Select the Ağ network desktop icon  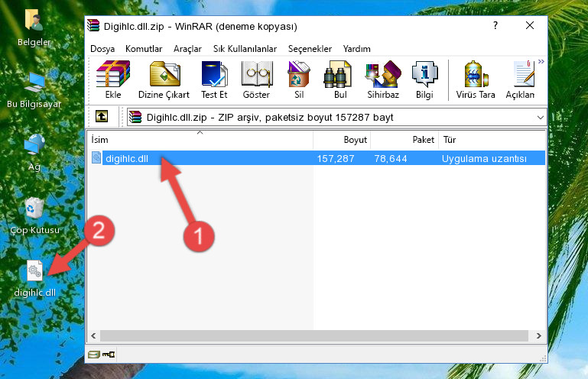pyautogui.click(x=34, y=152)
